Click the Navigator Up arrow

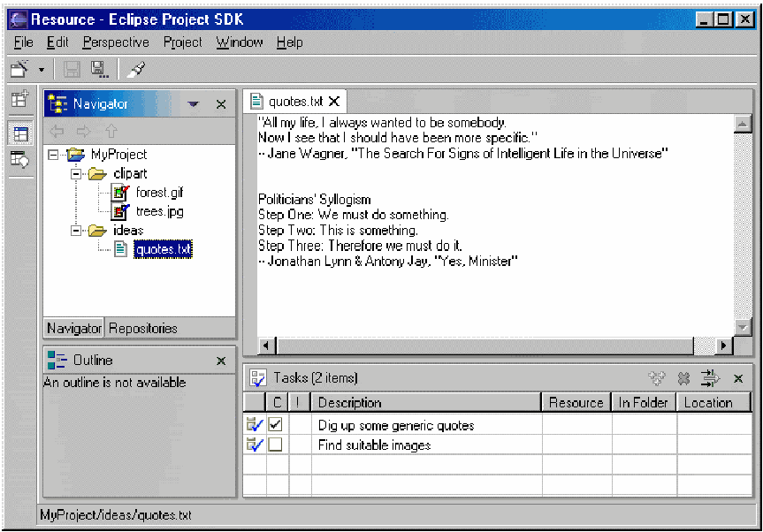tap(111, 131)
